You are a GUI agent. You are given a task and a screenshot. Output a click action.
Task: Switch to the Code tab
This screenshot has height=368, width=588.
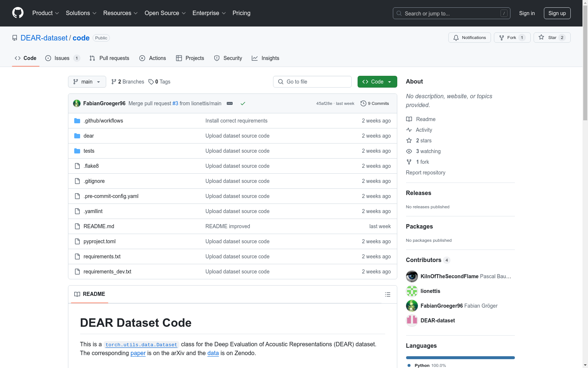pos(26,58)
